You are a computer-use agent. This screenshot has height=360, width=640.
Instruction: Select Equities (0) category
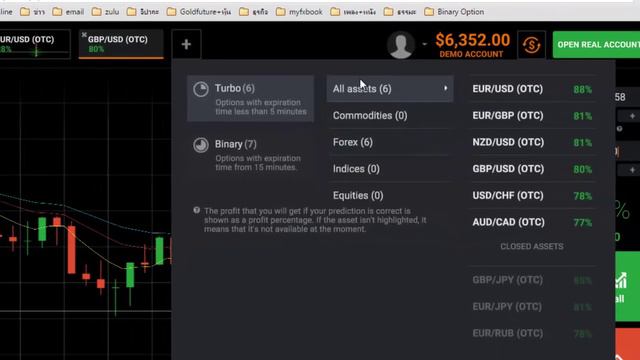pos(390,196)
